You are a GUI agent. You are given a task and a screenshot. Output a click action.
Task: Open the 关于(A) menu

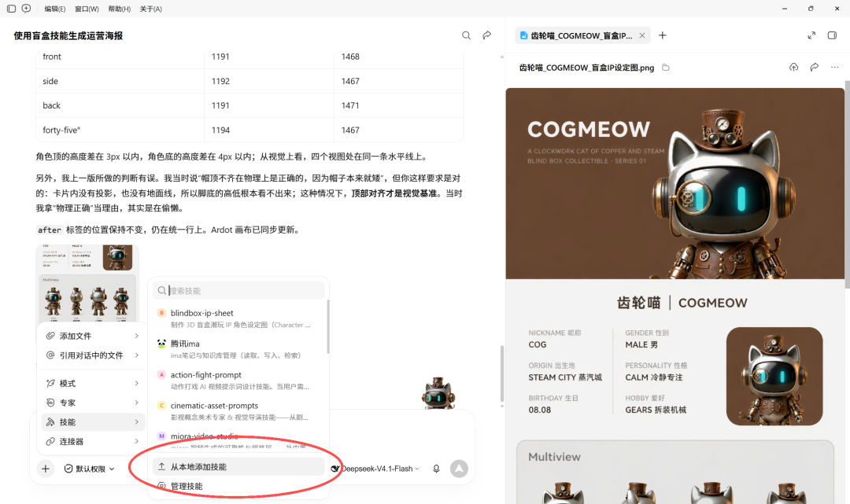click(x=150, y=9)
